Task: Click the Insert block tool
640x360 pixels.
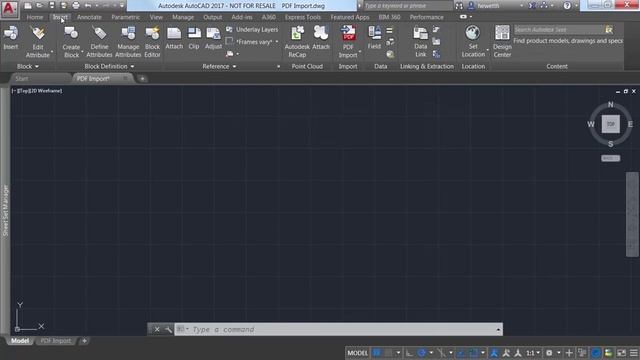Action: coord(11,38)
